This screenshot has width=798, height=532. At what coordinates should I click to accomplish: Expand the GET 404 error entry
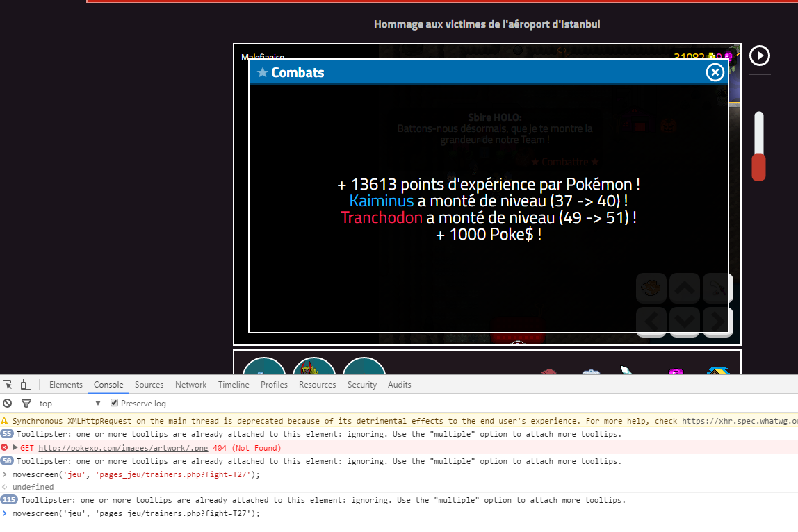tap(15, 447)
